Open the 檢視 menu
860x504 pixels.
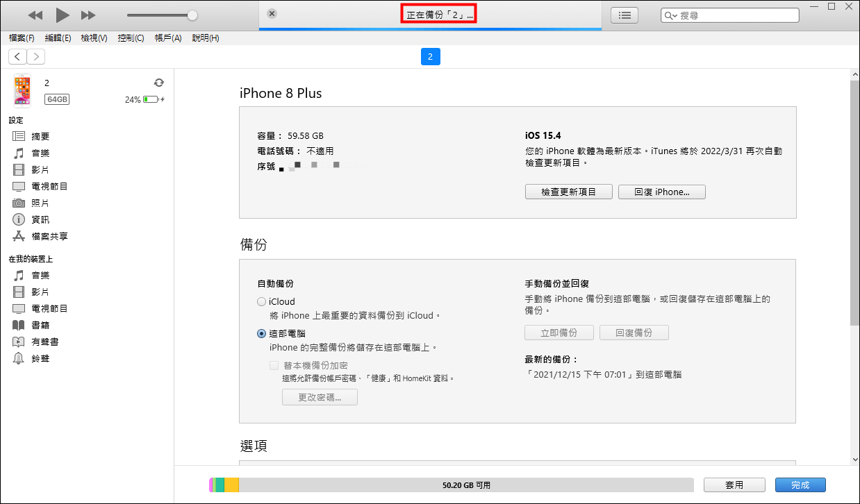[x=94, y=38]
